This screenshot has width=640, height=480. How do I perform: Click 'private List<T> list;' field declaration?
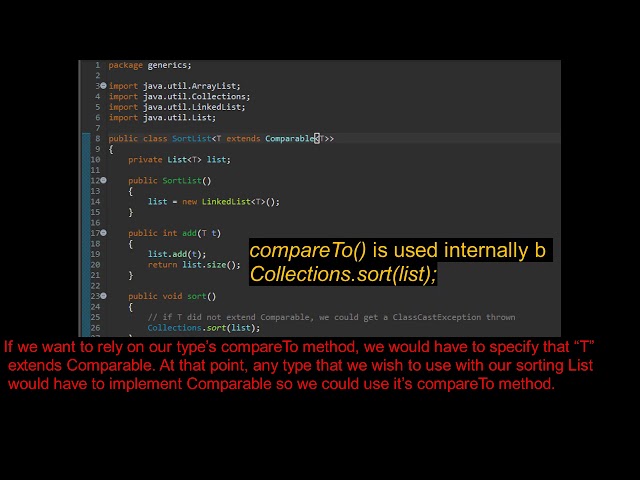coord(179,160)
